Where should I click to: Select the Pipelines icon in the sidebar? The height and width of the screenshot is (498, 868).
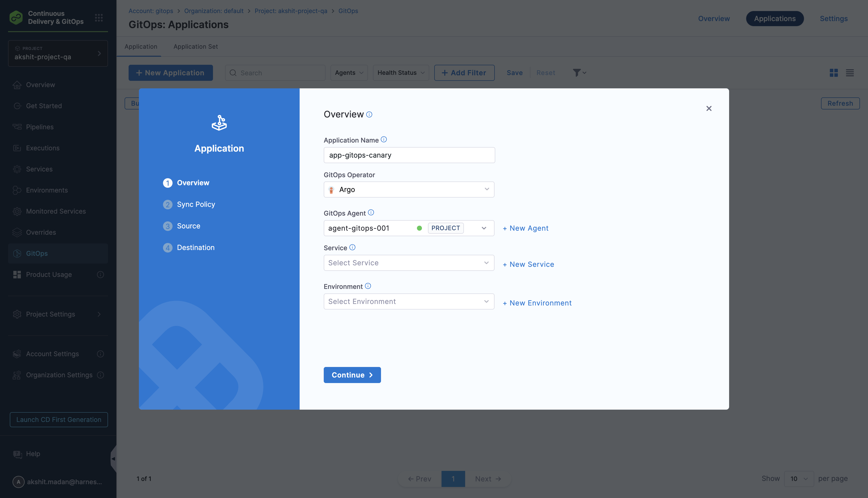pos(17,127)
